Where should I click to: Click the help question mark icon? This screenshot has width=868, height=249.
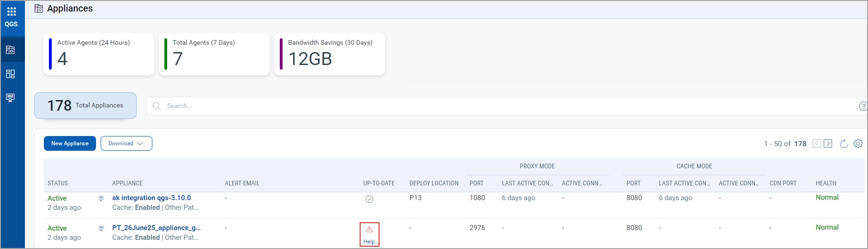862,107
